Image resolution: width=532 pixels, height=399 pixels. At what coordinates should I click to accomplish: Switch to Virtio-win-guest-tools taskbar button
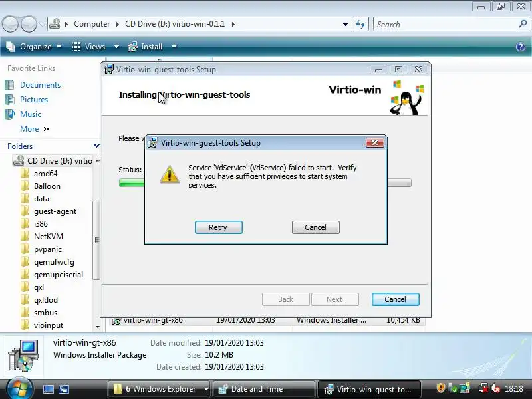pyautogui.click(x=369, y=389)
